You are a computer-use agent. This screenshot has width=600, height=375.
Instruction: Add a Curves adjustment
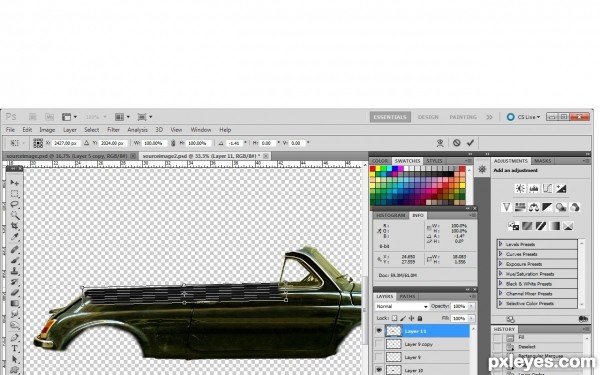click(x=548, y=188)
